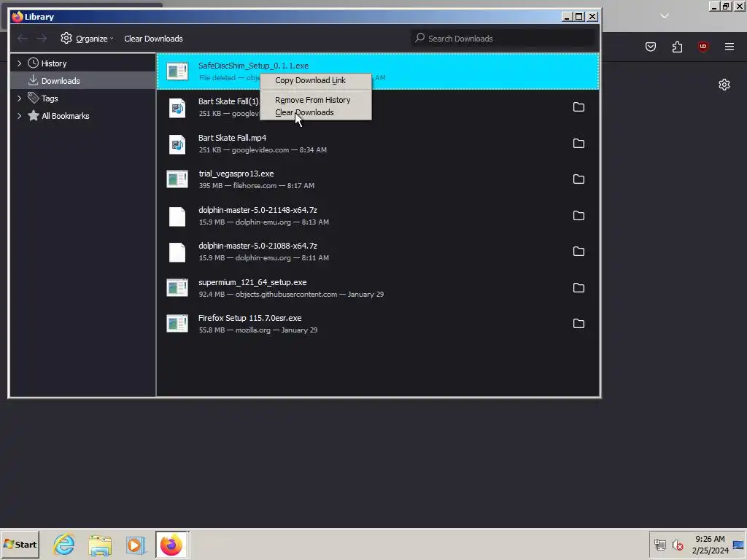Click the taskbar clock showing 9:26 AM
747x560 pixels.
coord(710,544)
